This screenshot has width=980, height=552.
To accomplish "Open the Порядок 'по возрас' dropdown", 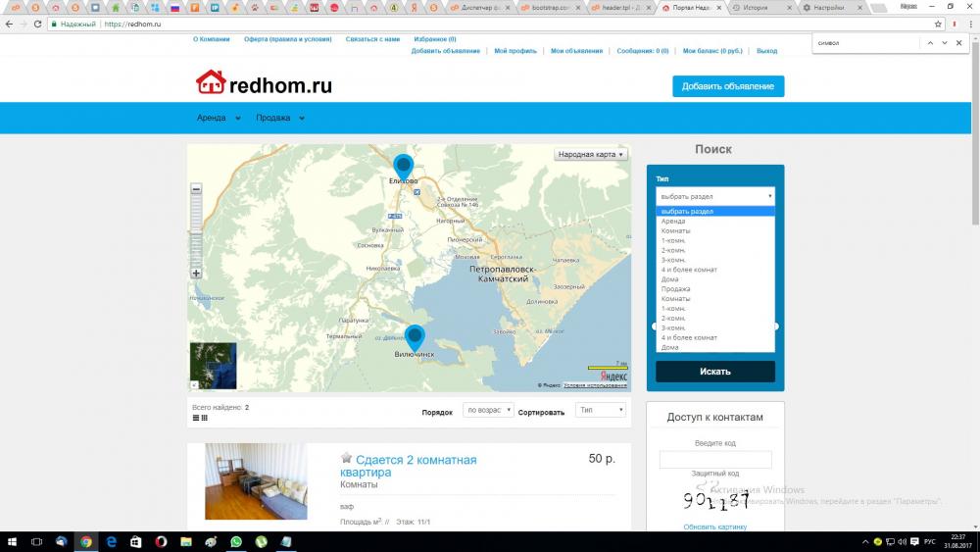I will tap(488, 410).
